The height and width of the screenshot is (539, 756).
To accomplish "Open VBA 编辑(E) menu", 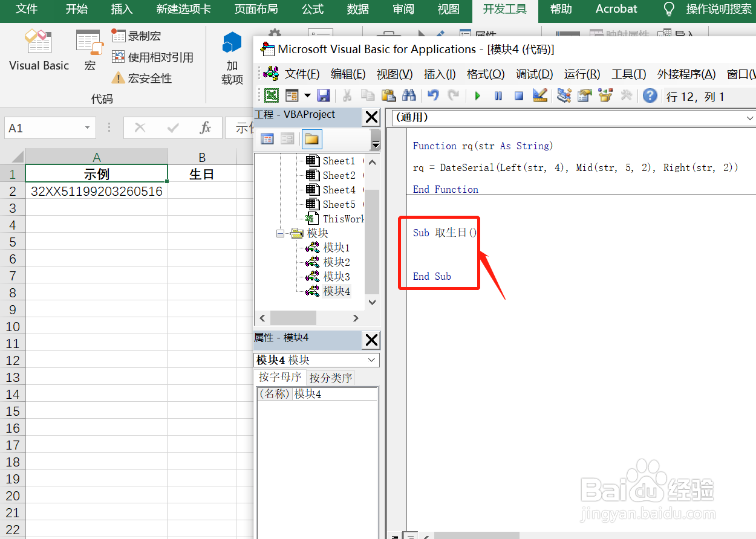I will tap(348, 74).
